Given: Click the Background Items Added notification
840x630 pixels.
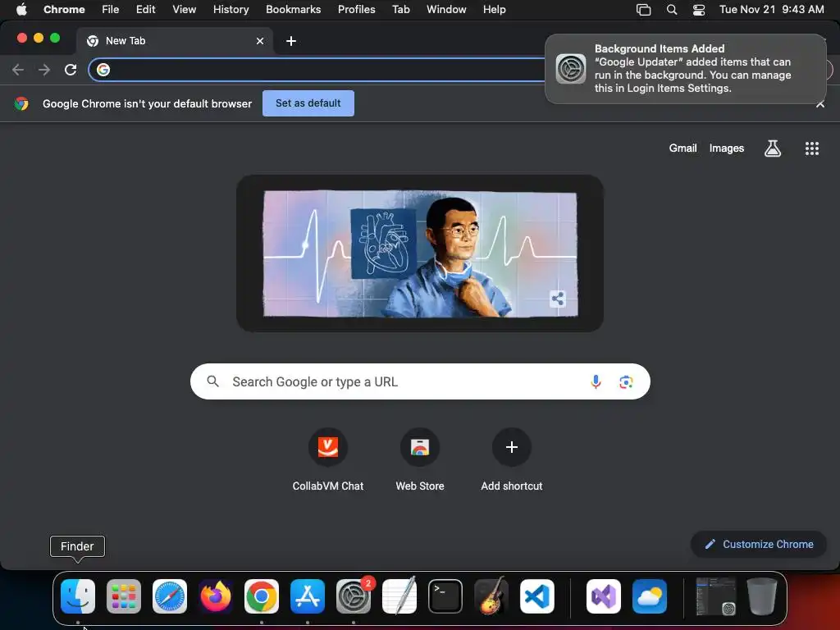Looking at the screenshot, I should [x=686, y=69].
